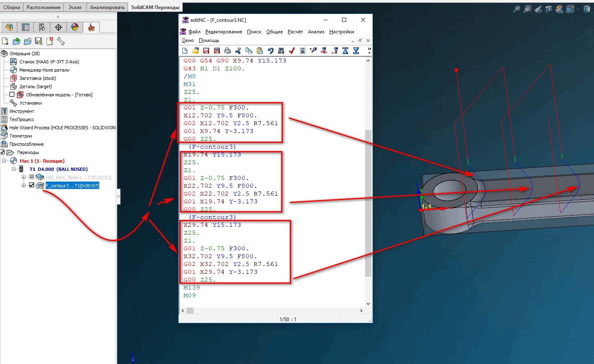594x364 pixels.
Task: Select Станок (HAAS VF-3YT 3-Axis) tree item
Action: click(49, 62)
